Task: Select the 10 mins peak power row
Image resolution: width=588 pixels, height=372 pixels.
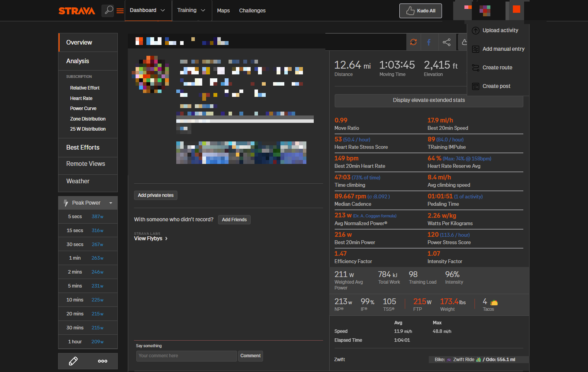Action: click(88, 300)
